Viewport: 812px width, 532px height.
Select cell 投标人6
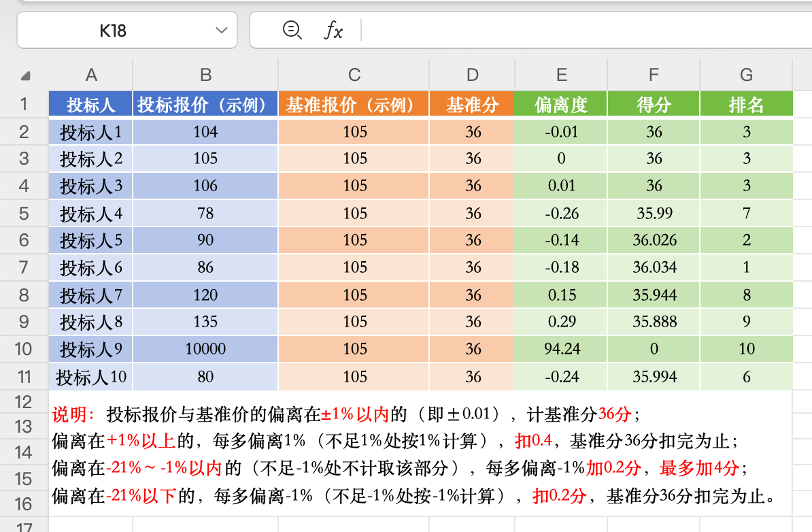click(x=91, y=267)
